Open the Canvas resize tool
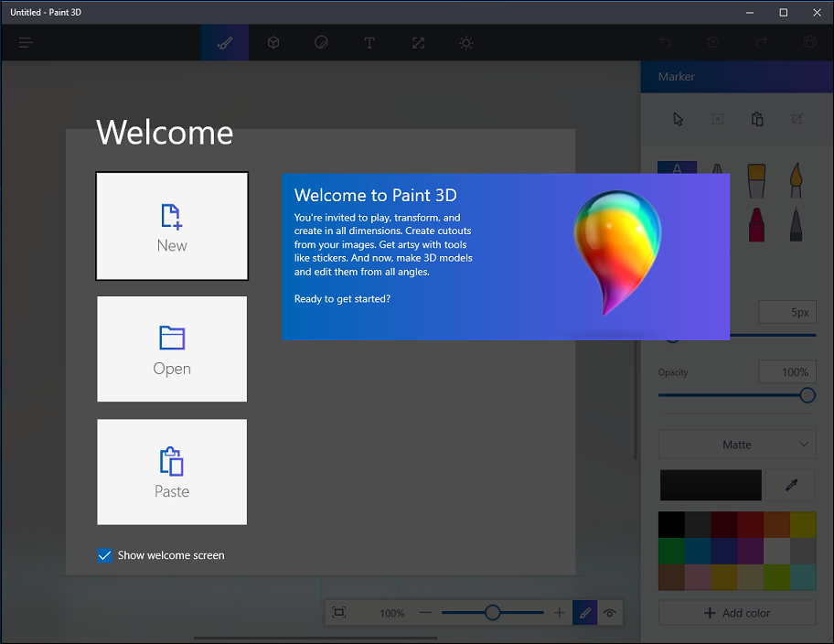 (x=418, y=43)
